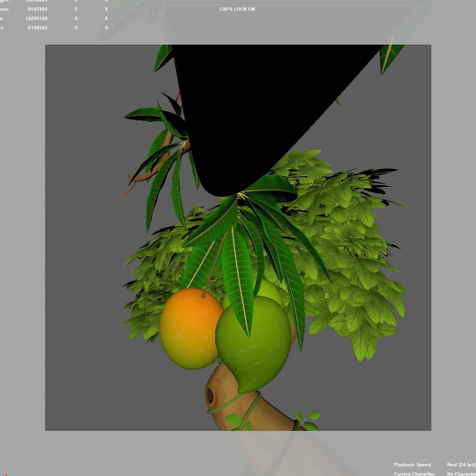Click the UVs count 6158245 readout
The height and width of the screenshot is (476, 476).
click(38, 28)
